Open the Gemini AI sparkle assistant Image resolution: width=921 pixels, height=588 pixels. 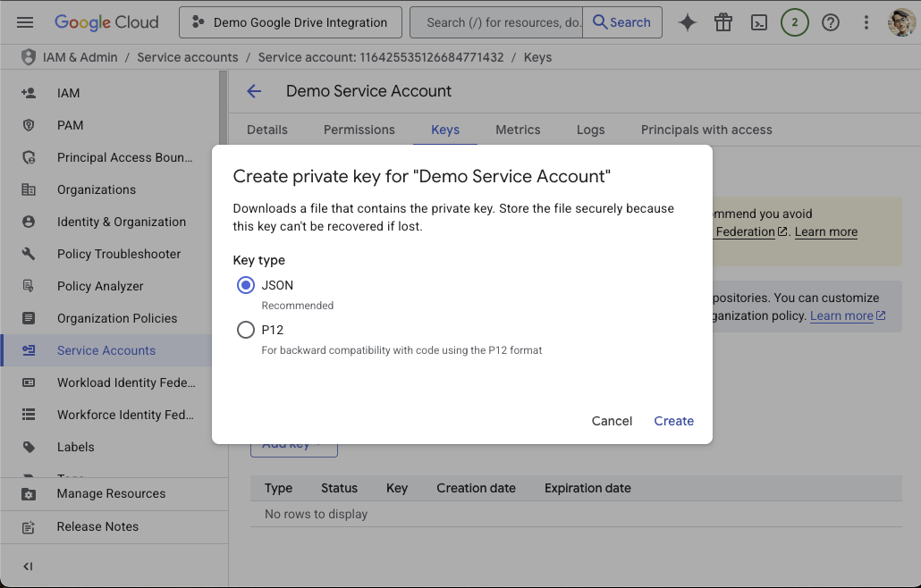click(688, 23)
